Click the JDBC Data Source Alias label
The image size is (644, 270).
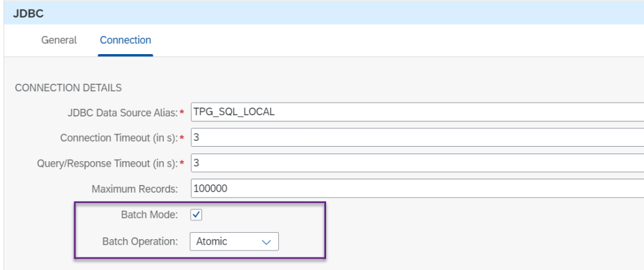[x=121, y=112]
